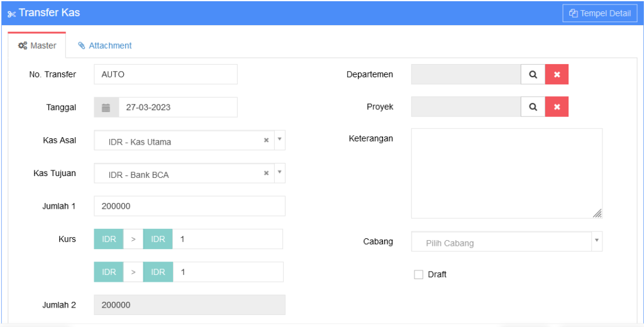Click the second Kurs rate input field
The width and height of the screenshot is (644, 327).
pos(227,272)
